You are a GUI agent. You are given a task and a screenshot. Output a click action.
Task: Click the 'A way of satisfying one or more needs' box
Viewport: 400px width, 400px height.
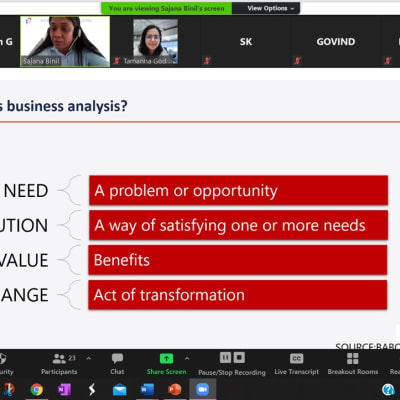click(x=238, y=225)
